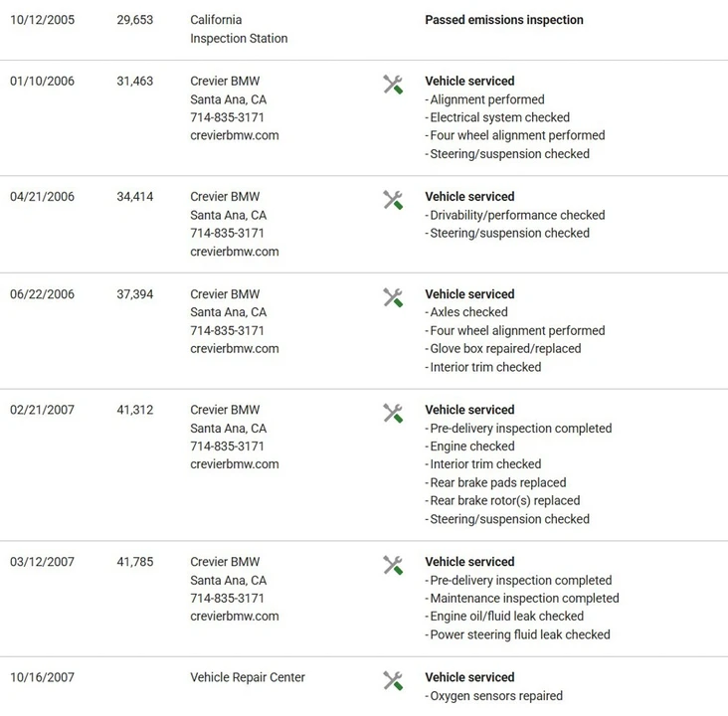
Task: Select the 10/12/2005 date entry
Action: click(42, 20)
